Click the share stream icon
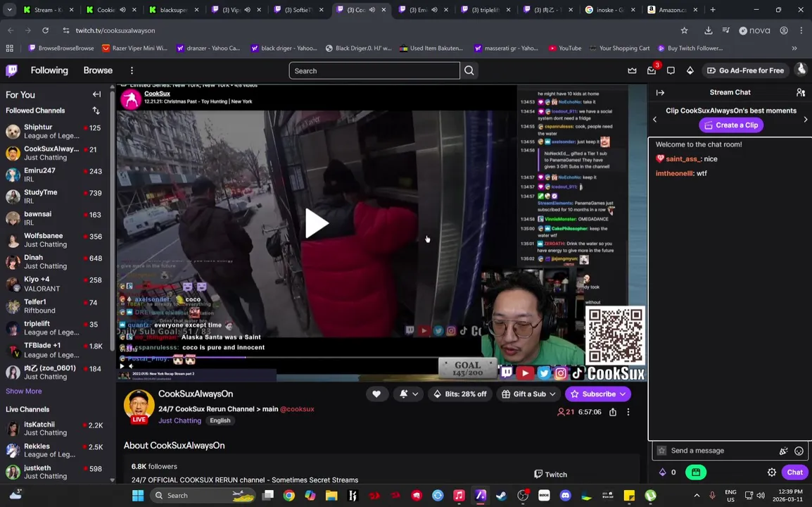812x507 pixels. click(613, 412)
